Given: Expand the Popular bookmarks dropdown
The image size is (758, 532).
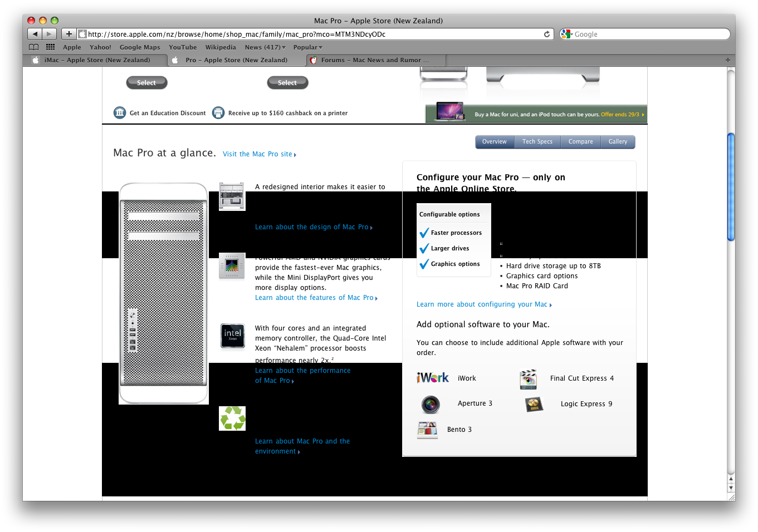Looking at the screenshot, I should (x=308, y=47).
